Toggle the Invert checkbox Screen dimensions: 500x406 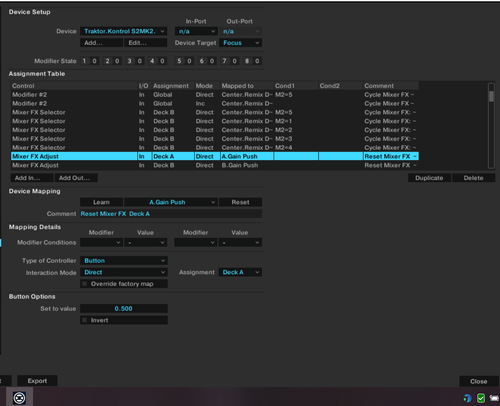pos(85,320)
